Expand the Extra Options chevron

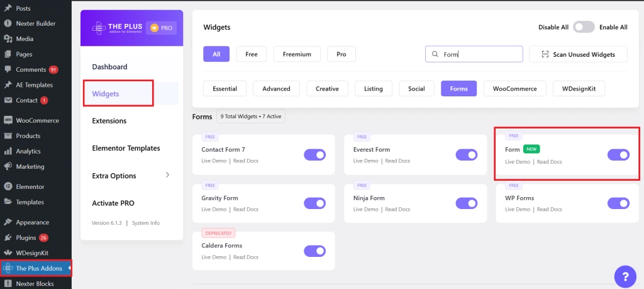tap(167, 175)
